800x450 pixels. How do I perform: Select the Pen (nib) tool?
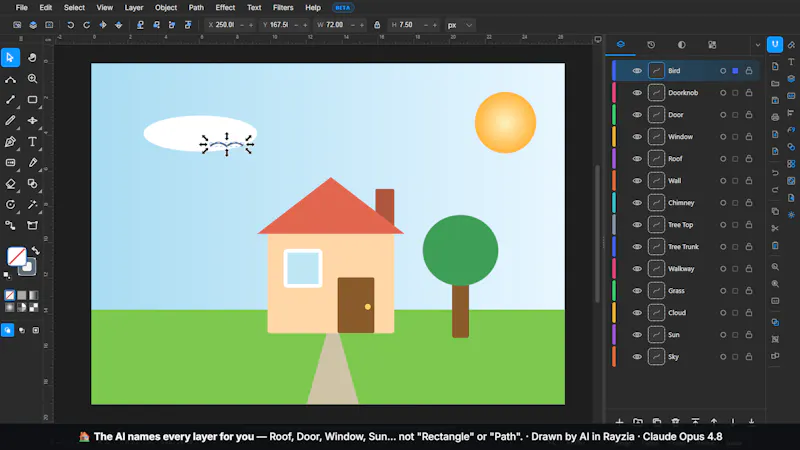(10, 141)
